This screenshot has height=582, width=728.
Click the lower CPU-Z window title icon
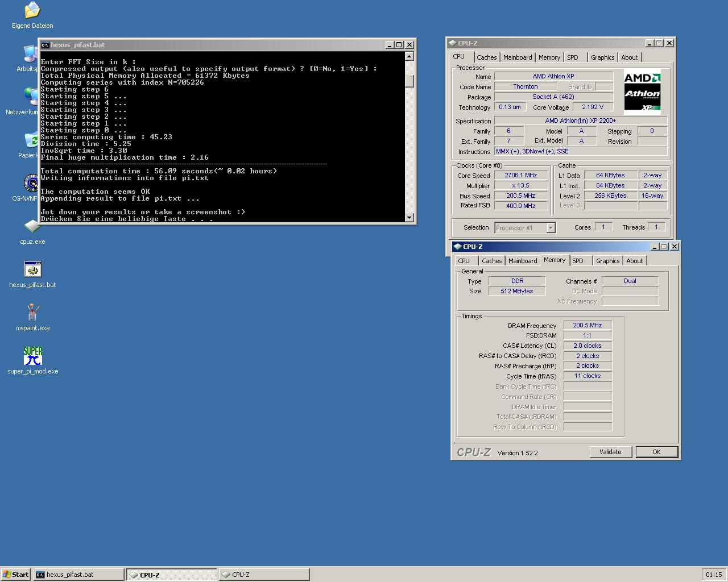(458, 247)
